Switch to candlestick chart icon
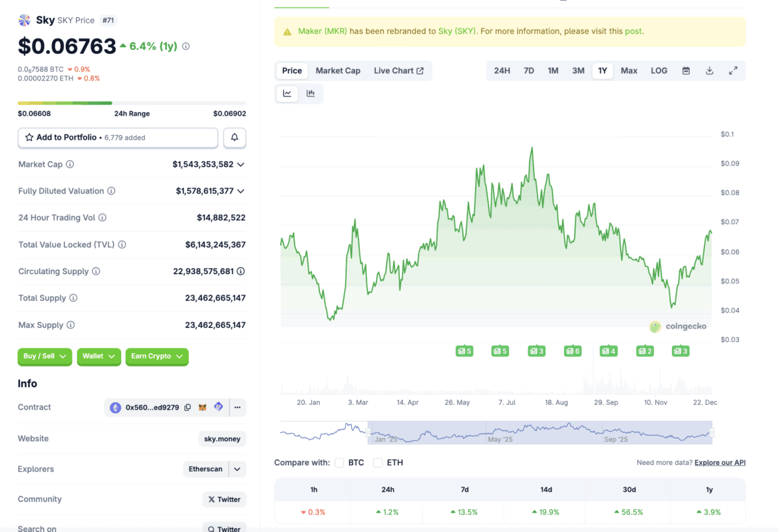Screen dimensions: 779x532 click(311, 94)
